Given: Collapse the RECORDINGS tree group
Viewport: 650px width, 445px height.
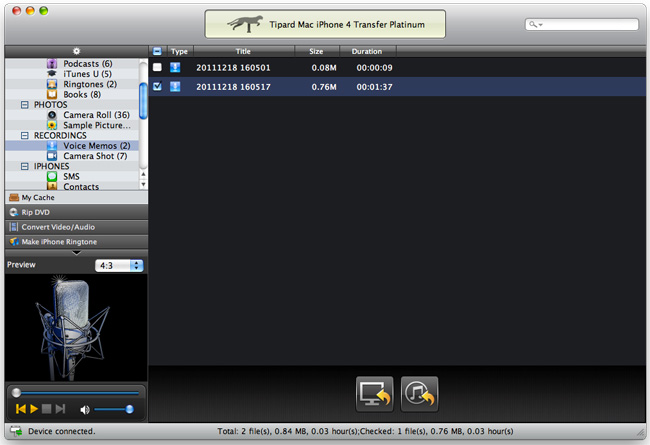Looking at the screenshot, I should click(25, 135).
